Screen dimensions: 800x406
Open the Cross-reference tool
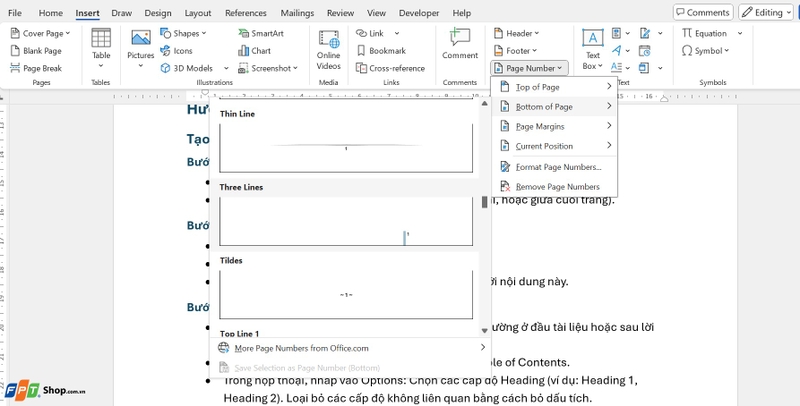[x=390, y=68]
